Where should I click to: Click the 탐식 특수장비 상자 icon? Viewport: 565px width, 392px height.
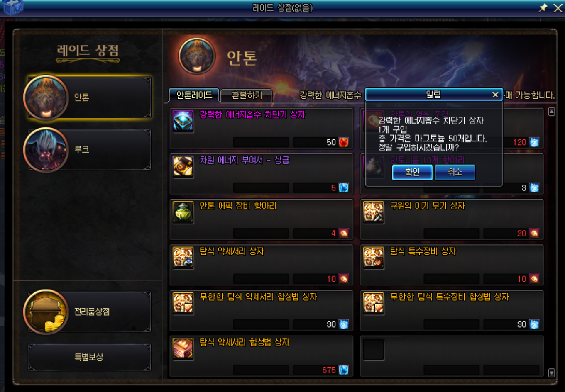(374, 258)
